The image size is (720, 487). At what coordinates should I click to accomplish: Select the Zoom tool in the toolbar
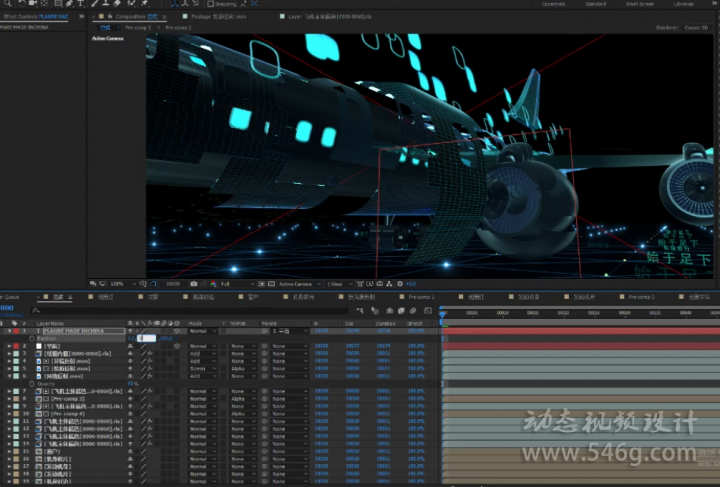7,4
